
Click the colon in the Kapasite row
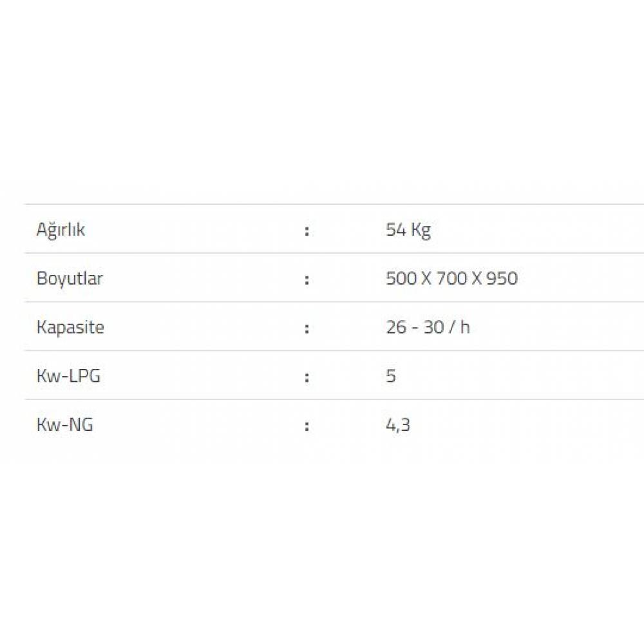pyautogui.click(x=307, y=328)
